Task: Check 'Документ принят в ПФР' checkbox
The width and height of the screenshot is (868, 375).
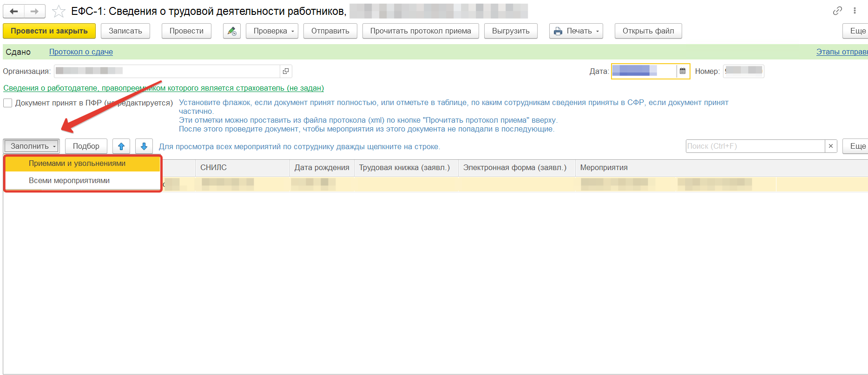Action: 8,103
